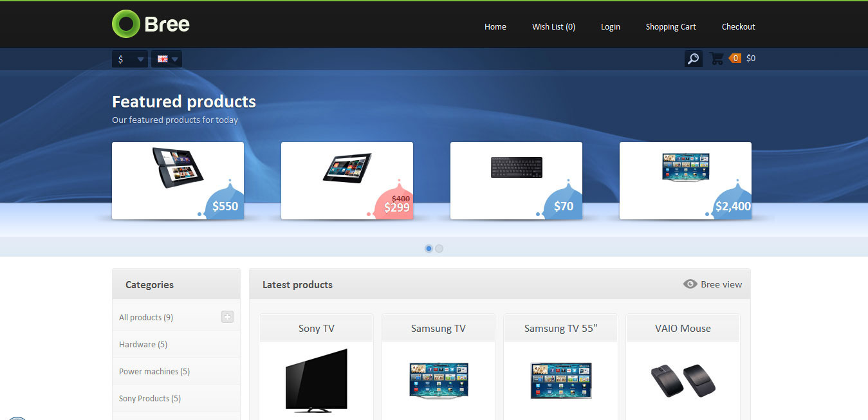Open the language flag dropdown
The image size is (868, 420).
click(167, 59)
